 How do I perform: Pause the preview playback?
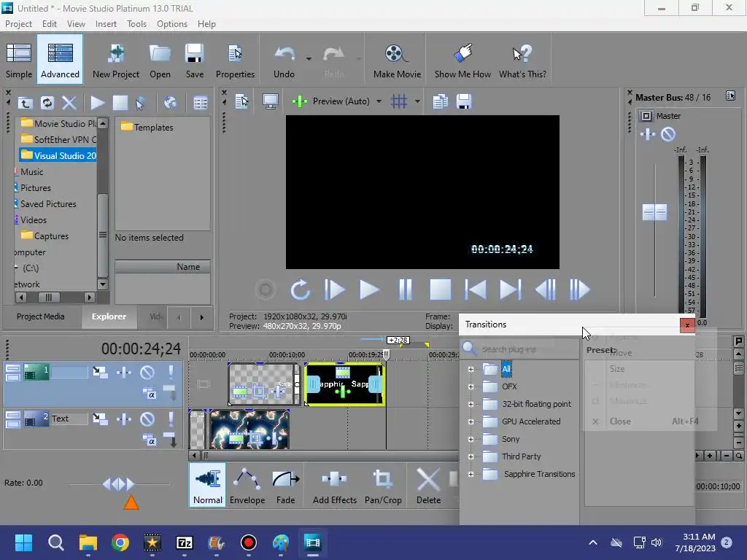405,289
